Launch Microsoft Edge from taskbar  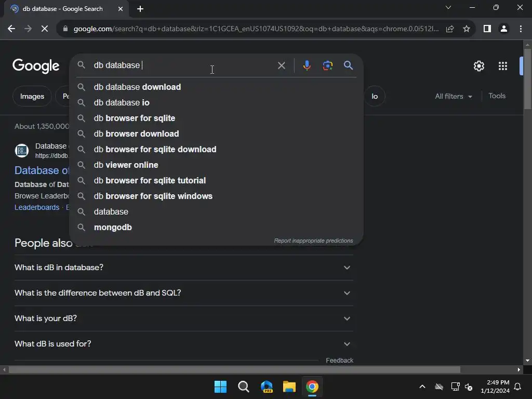pos(267,387)
